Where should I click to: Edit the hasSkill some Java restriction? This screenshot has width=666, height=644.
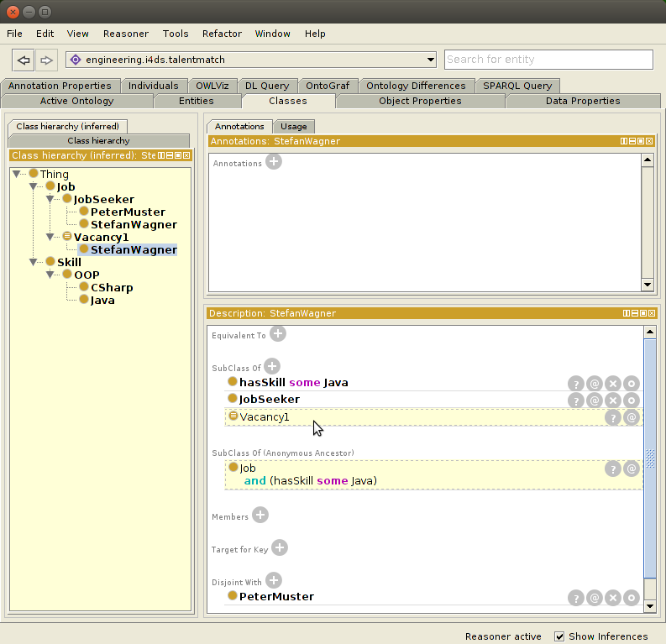click(632, 383)
